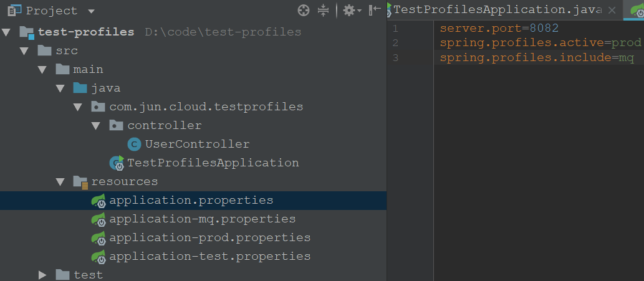Open the Project view dropdown arrow
644x281 pixels.
[x=91, y=11]
